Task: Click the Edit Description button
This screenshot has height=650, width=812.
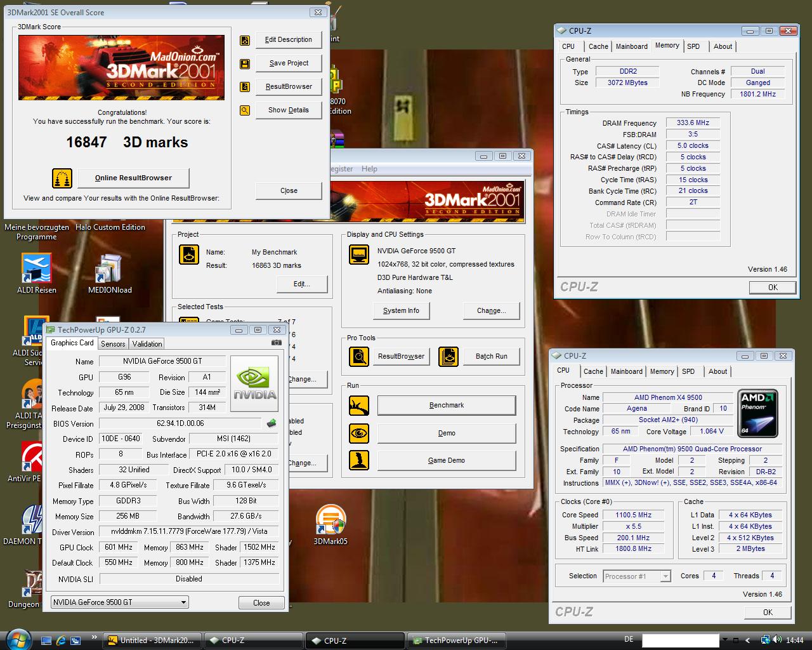Action: 289,39
